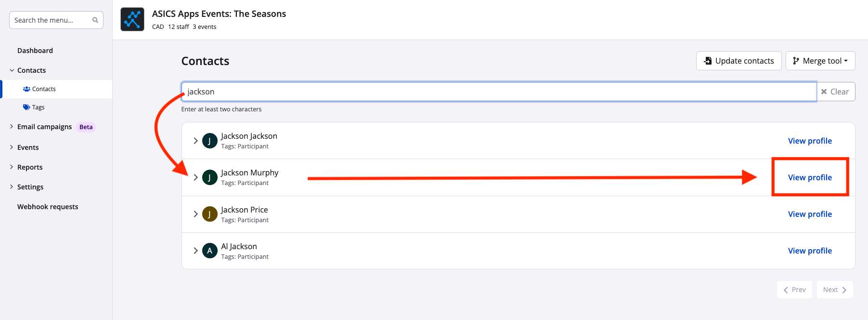Click Jackson Jackson's avatar icon

pos(209,141)
